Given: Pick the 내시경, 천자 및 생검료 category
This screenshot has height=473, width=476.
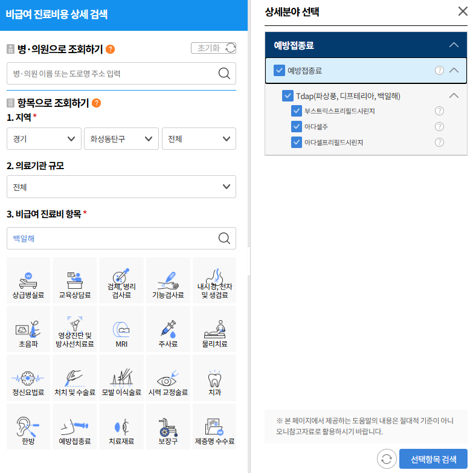Looking at the screenshot, I should pyautogui.click(x=214, y=280).
